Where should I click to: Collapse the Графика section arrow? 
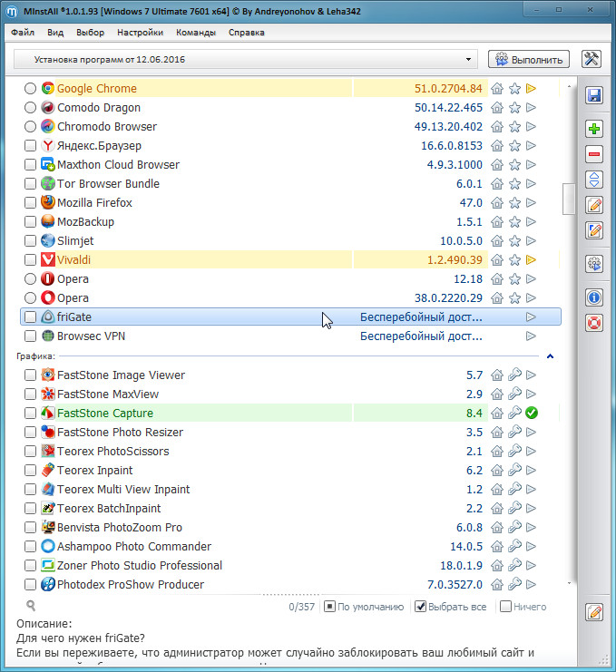click(x=550, y=356)
